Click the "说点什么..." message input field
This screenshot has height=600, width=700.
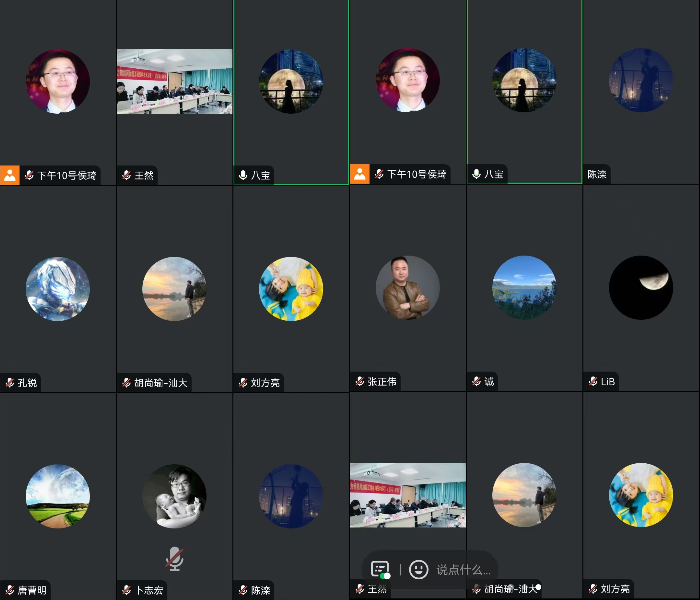point(463,570)
